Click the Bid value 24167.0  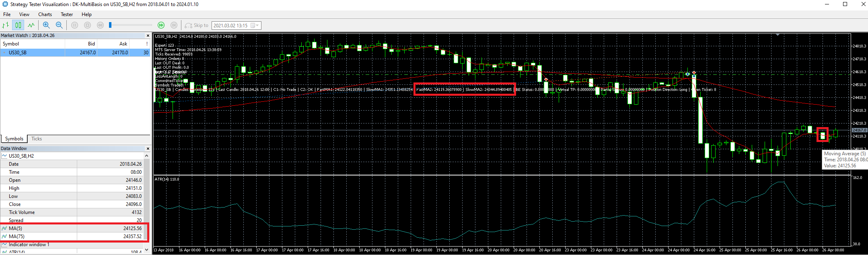click(x=88, y=53)
